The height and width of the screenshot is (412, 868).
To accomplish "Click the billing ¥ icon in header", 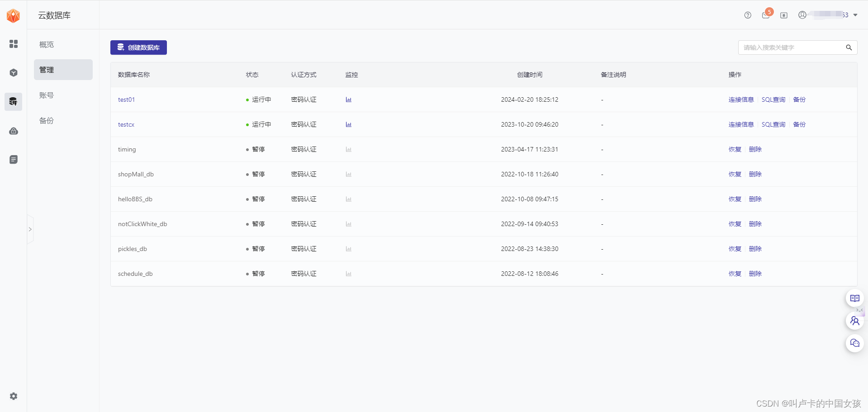I will [784, 15].
